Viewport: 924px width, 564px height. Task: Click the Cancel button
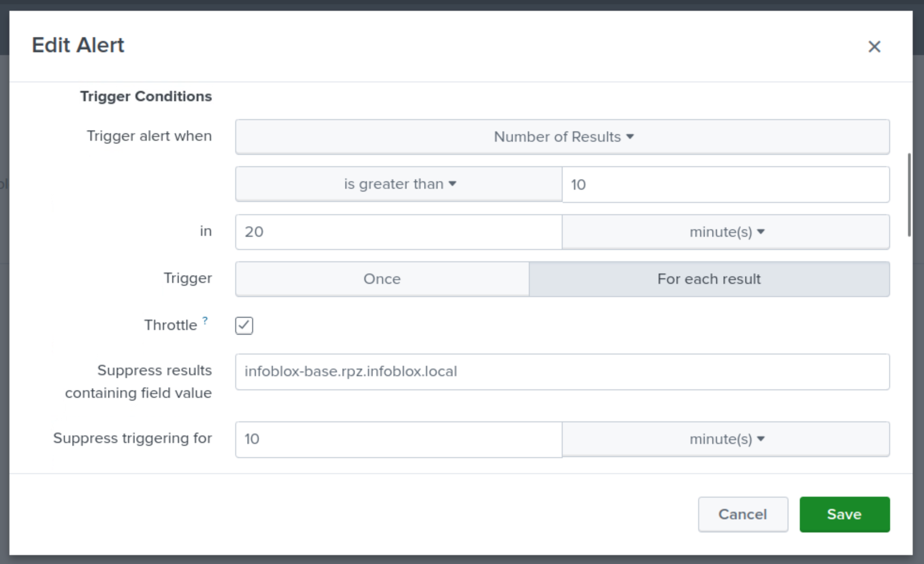(x=742, y=514)
